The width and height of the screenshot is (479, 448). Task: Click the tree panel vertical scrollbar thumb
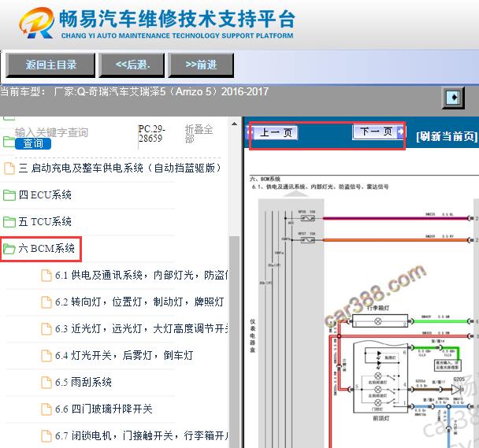point(234,342)
